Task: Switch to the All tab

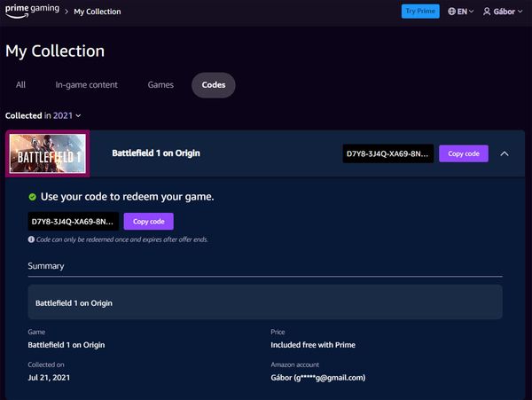Action: (x=20, y=85)
